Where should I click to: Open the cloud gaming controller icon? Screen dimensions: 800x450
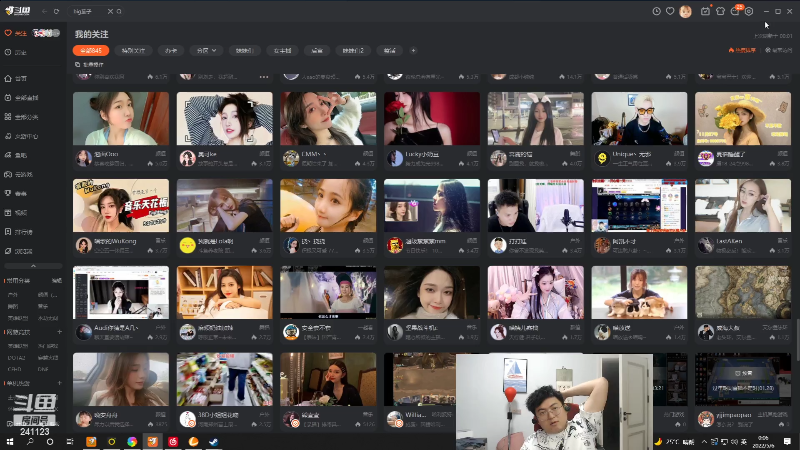[x=8, y=174]
